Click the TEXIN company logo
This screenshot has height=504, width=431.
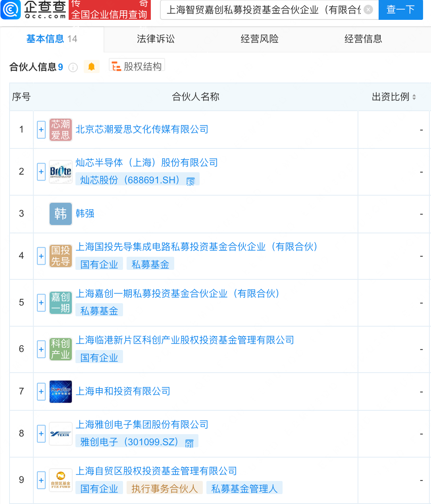(61, 434)
